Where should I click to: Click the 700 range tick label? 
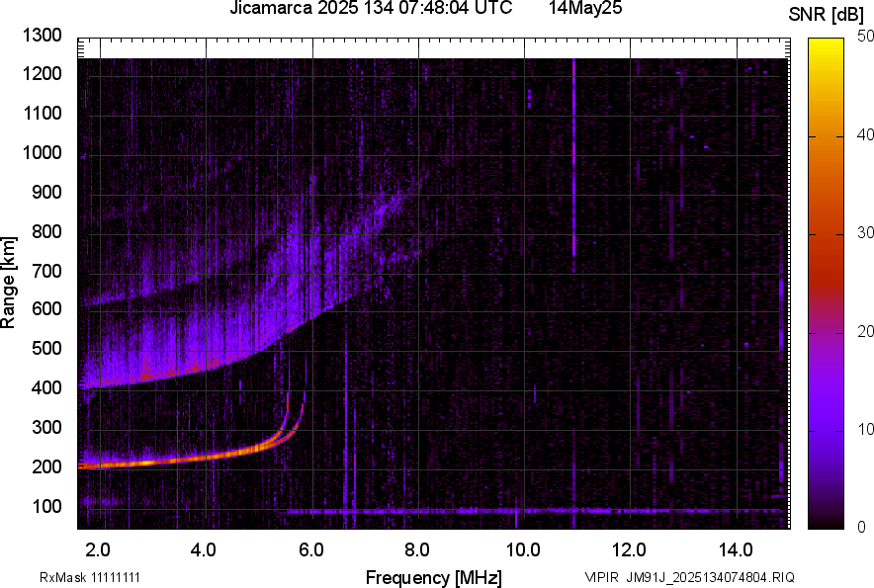pyautogui.click(x=46, y=271)
